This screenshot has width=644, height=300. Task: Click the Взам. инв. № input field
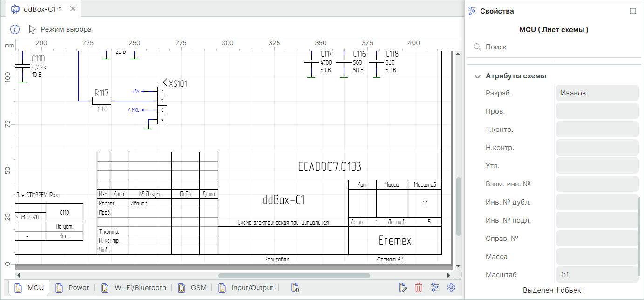pyautogui.click(x=597, y=184)
